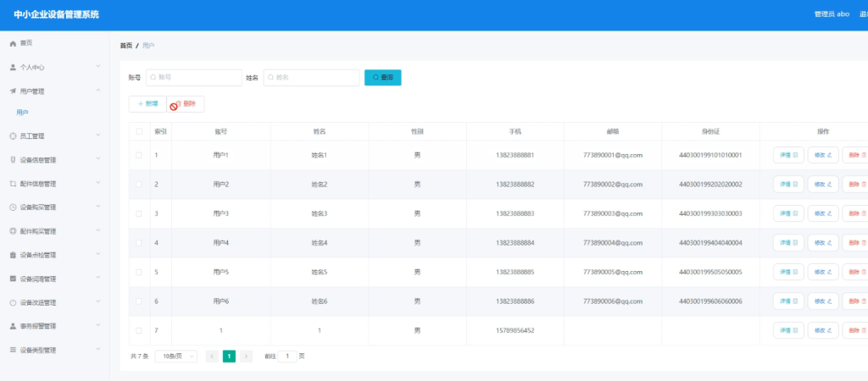Viewport: 868px width, 381px height.
Task: Click the paper plane icon for 用户管理
Action: (x=13, y=91)
